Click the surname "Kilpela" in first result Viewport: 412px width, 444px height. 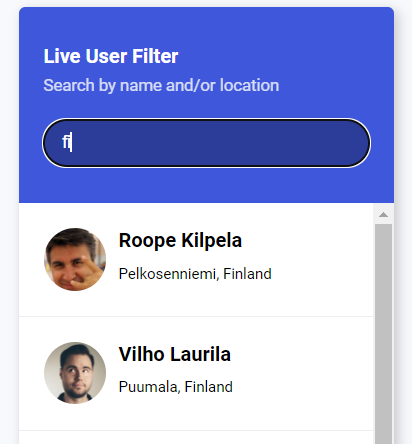pos(211,240)
